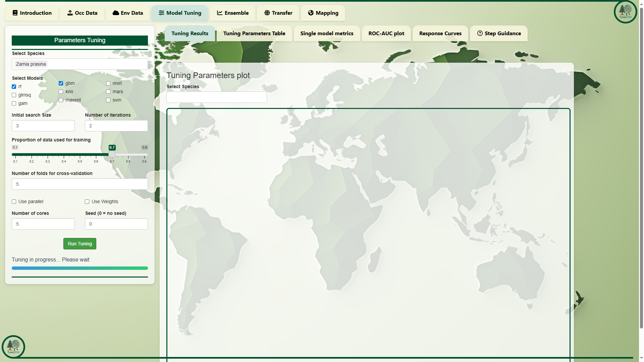The width and height of the screenshot is (644, 362).
Task: Click the Step Guidance question icon
Action: pyautogui.click(x=480, y=34)
